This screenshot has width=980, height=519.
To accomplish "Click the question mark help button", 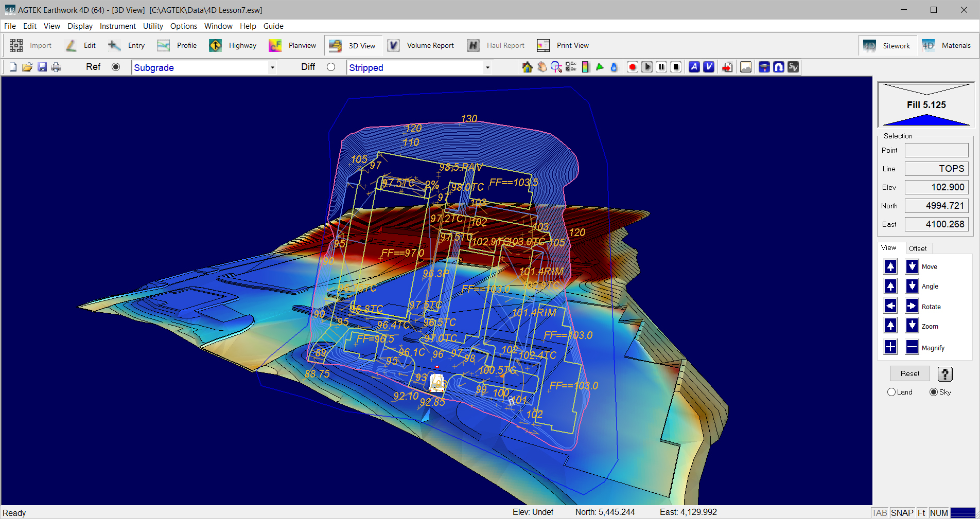I will point(944,374).
